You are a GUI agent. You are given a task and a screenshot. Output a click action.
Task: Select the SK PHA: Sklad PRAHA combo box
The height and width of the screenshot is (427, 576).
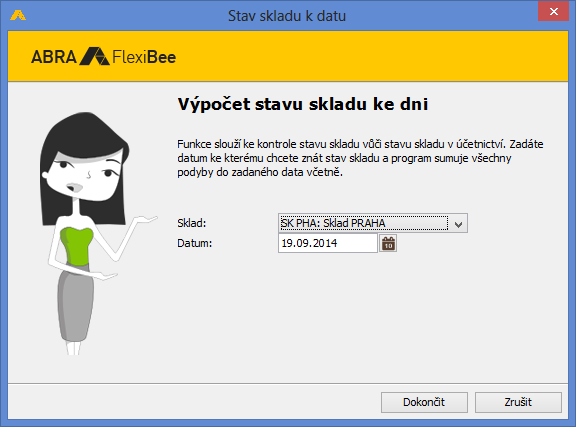point(372,223)
